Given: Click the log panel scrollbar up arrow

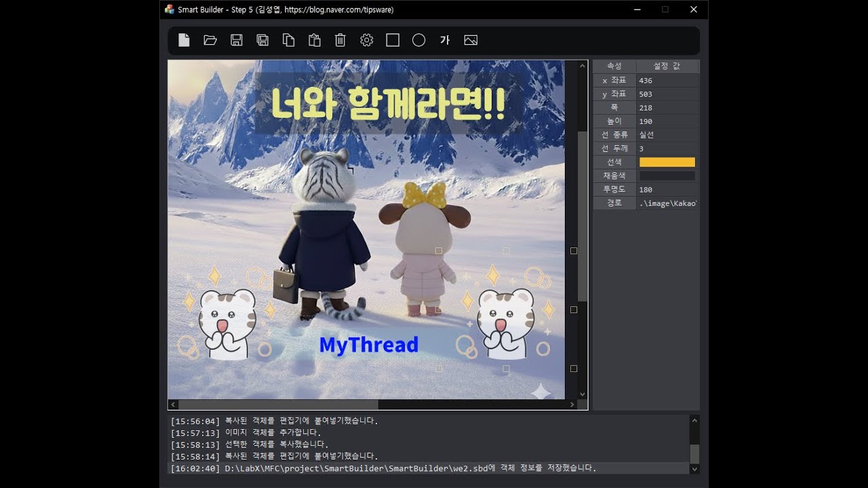Looking at the screenshot, I should tap(694, 421).
